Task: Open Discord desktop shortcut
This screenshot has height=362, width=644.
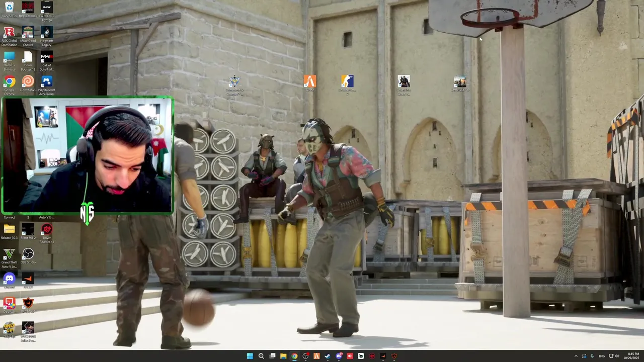Action: pyautogui.click(x=9, y=281)
